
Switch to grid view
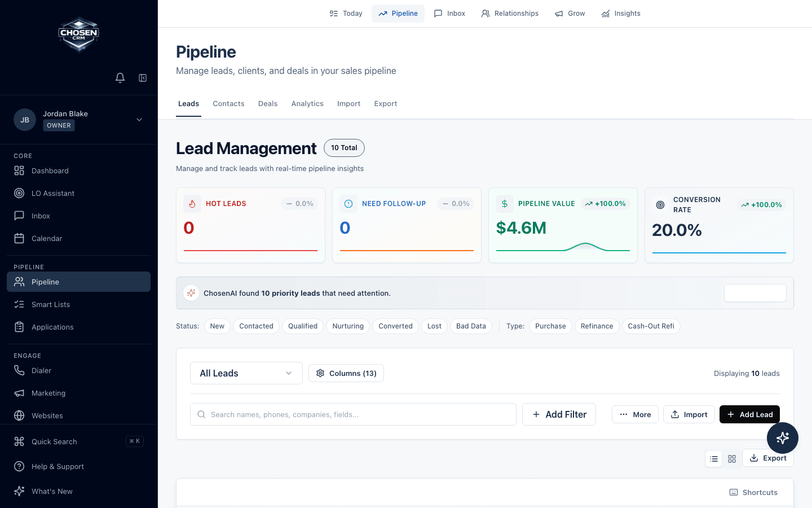pyautogui.click(x=732, y=459)
